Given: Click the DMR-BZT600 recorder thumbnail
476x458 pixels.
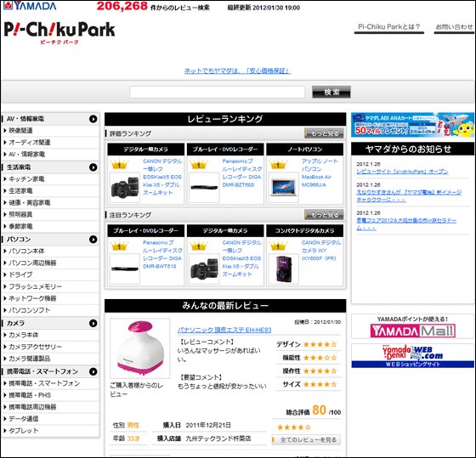Looking at the screenshot, I should [204, 188].
